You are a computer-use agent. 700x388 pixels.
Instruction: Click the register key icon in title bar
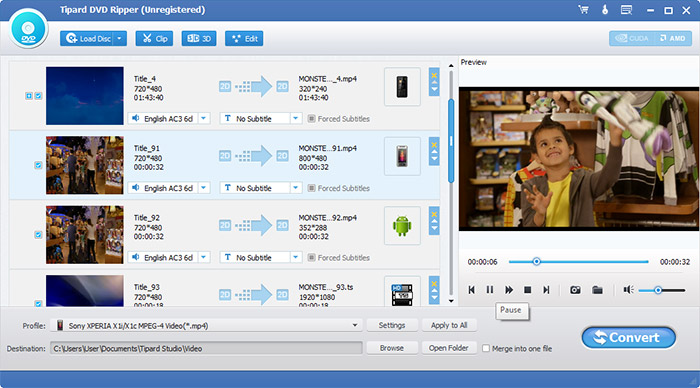[x=605, y=10]
